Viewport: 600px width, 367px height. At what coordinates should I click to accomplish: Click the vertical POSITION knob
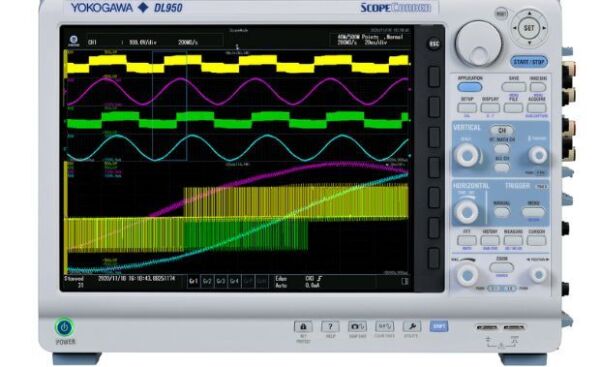tap(538, 155)
